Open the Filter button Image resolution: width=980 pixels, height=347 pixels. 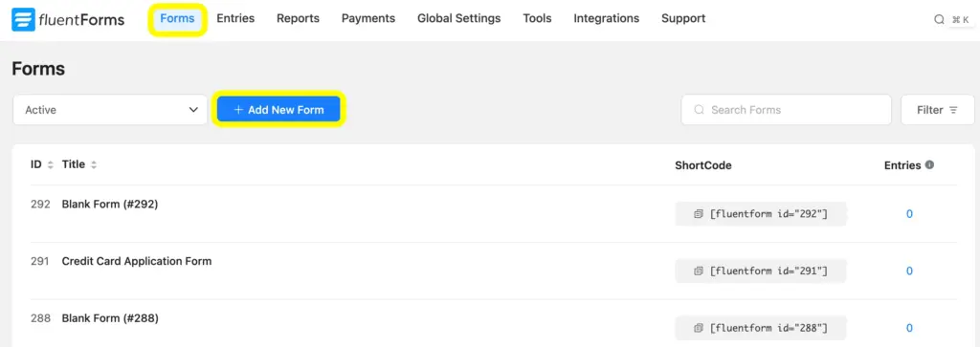pyautogui.click(x=937, y=110)
